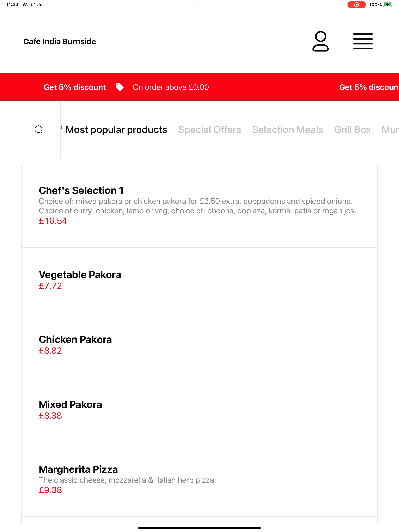Tap the home indicator bar

click(199, 528)
